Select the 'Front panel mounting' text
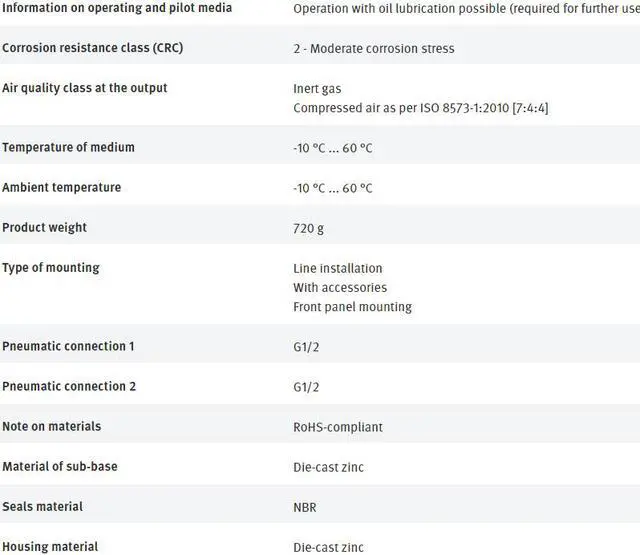 (352, 307)
